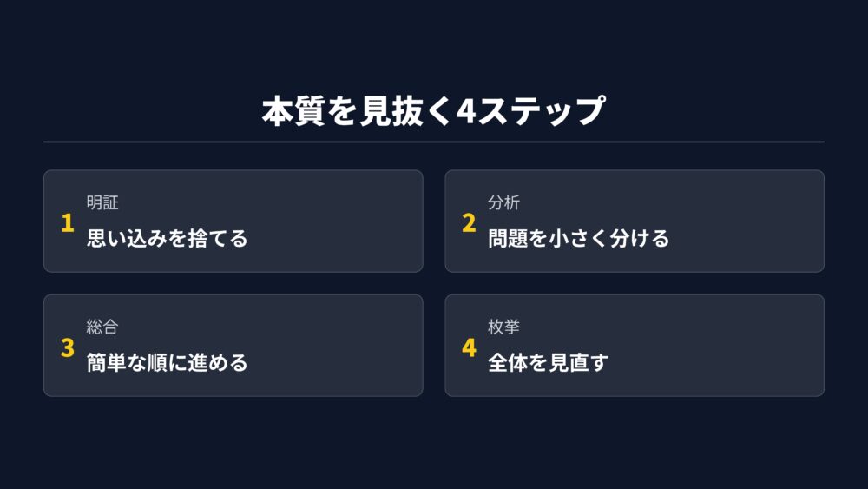The height and width of the screenshot is (489, 868).
Task: Click the yellow number 1
Action: [x=67, y=222]
